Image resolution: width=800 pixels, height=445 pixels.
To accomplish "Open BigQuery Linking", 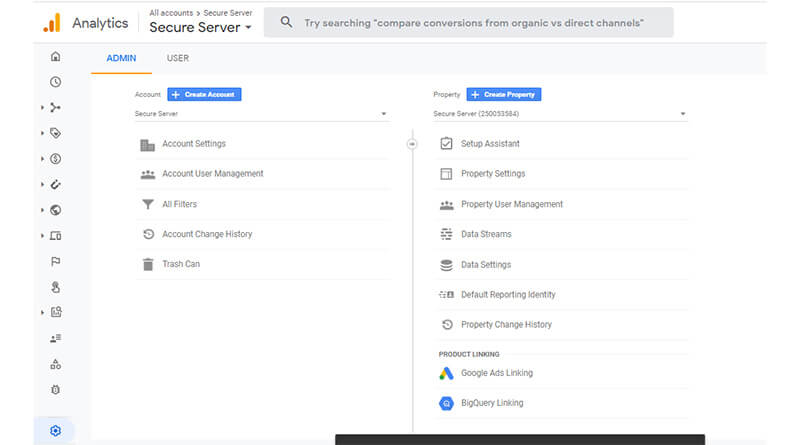I will [x=492, y=403].
